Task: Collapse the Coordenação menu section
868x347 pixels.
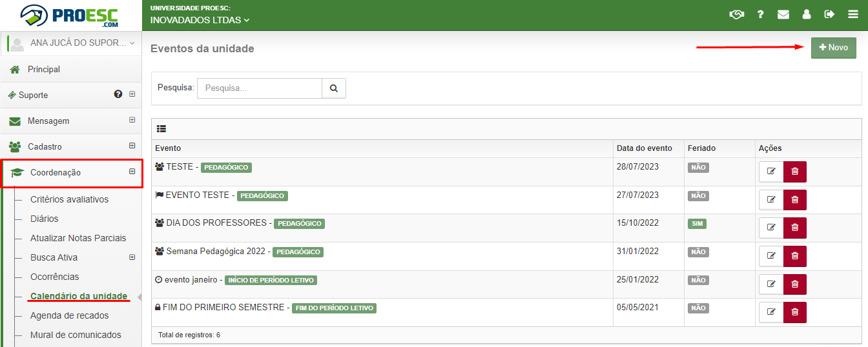Action: click(132, 172)
